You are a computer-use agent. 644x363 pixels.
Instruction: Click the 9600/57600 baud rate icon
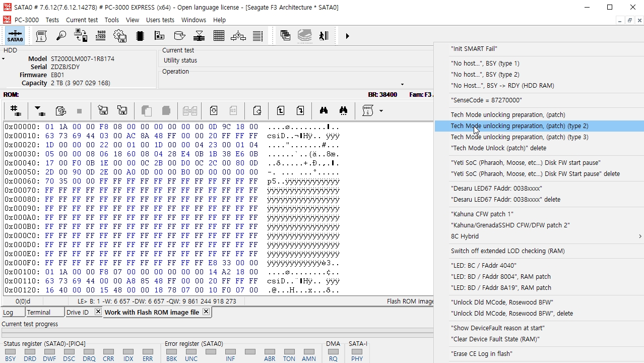point(101,36)
